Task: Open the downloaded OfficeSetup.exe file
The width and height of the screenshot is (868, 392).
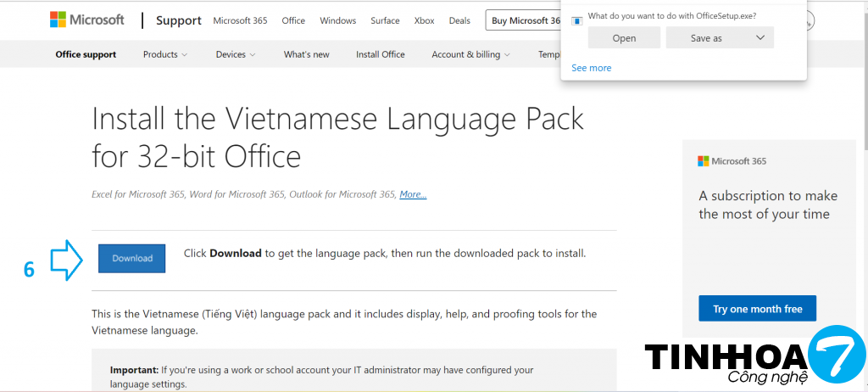Action: (x=624, y=38)
